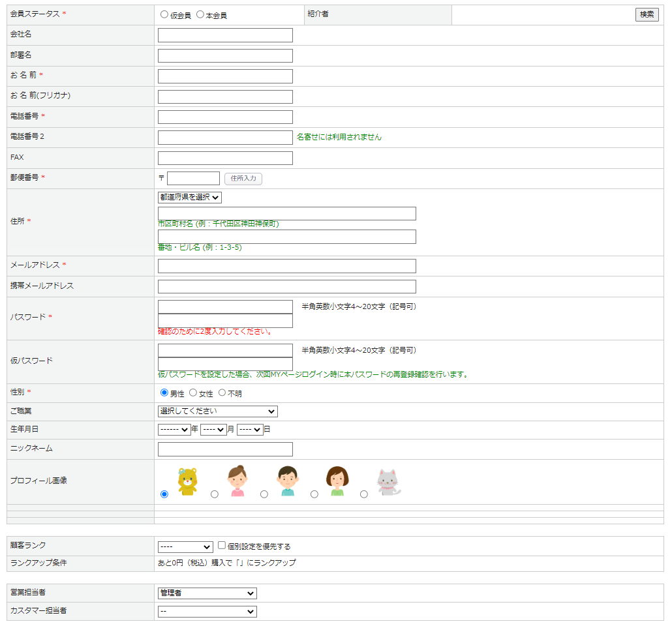Enable 個別設定を優先する checkbox
The image size is (672, 626).
point(222,545)
